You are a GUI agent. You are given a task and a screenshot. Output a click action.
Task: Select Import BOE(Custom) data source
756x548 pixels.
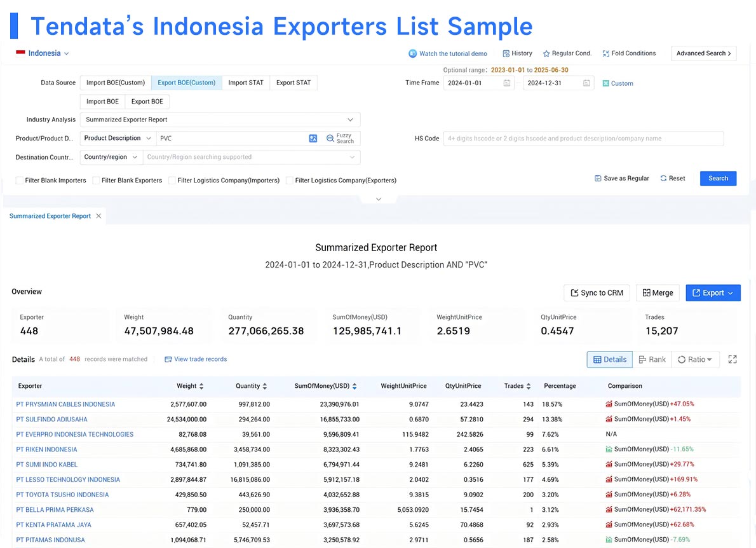(x=116, y=83)
